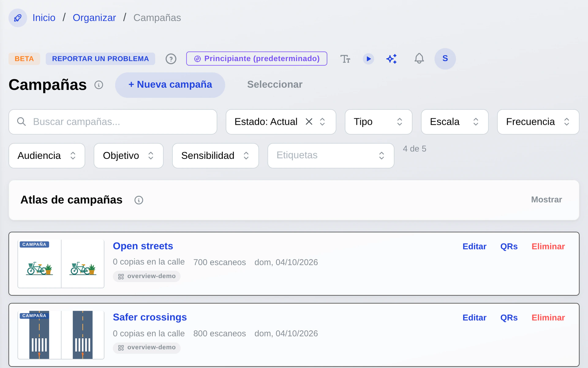Go to Inicio breadcrumb
Screen dimensions: 588x368
point(44,18)
